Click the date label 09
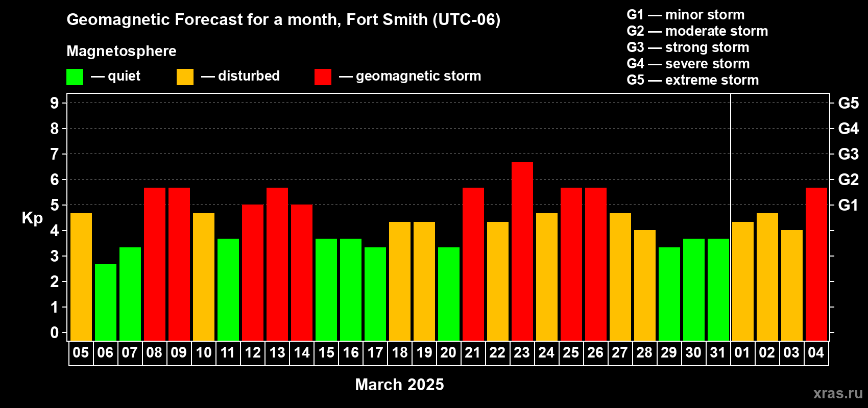This screenshot has height=408, width=868. 179,353
